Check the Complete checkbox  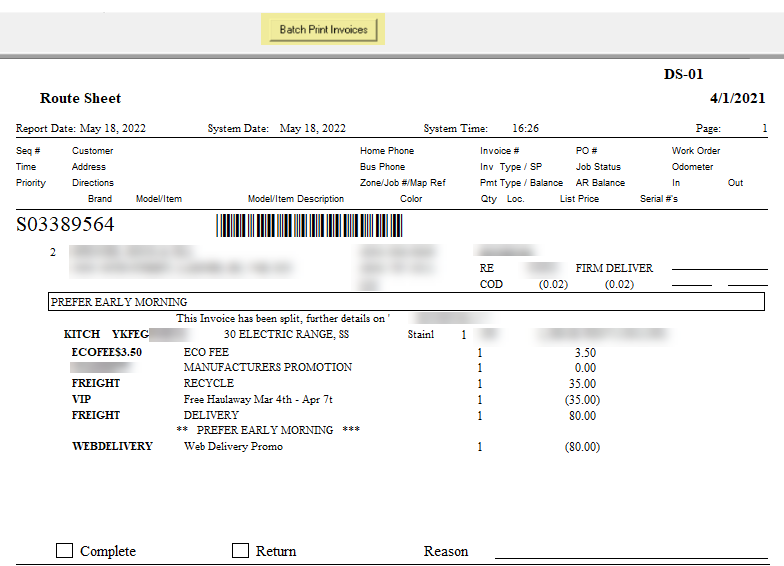pos(65,550)
